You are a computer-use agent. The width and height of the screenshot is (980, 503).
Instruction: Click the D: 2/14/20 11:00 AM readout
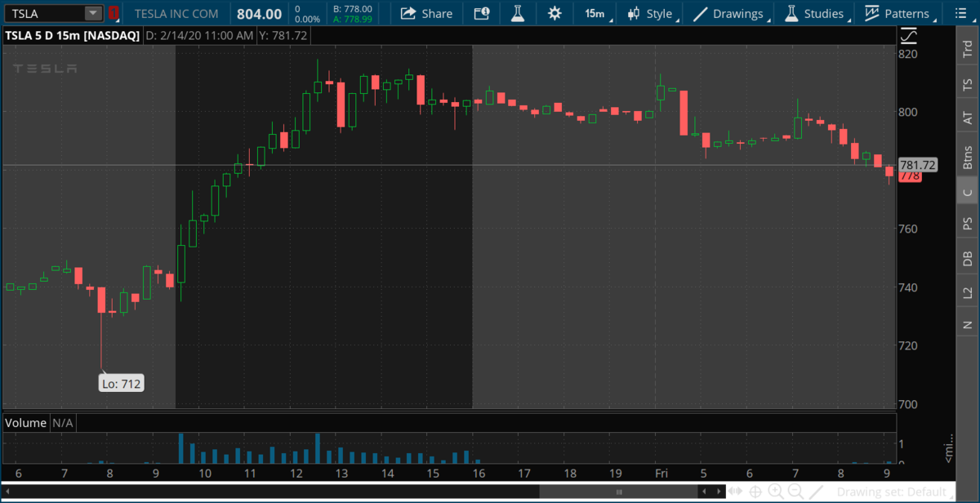coord(199,36)
